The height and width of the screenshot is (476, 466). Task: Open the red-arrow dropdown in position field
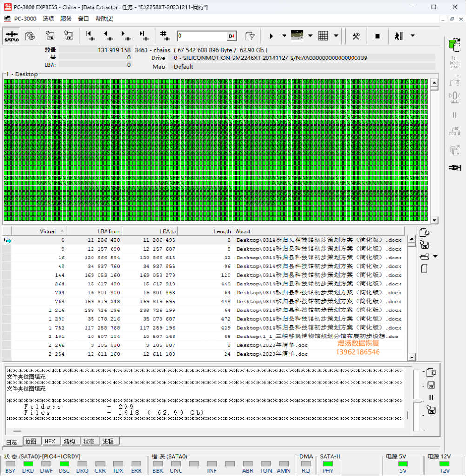232,36
